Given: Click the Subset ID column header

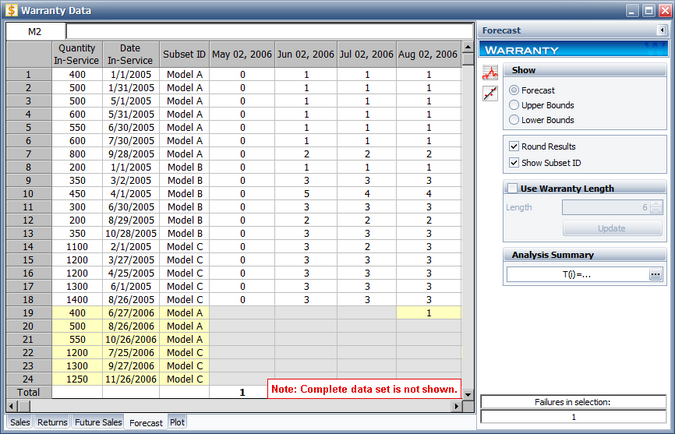Looking at the screenshot, I should tap(183, 54).
